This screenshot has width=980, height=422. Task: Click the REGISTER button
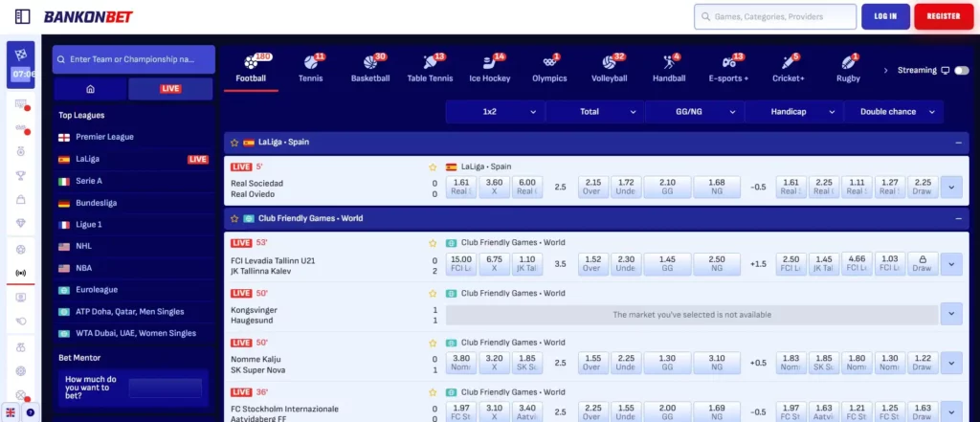point(944,16)
